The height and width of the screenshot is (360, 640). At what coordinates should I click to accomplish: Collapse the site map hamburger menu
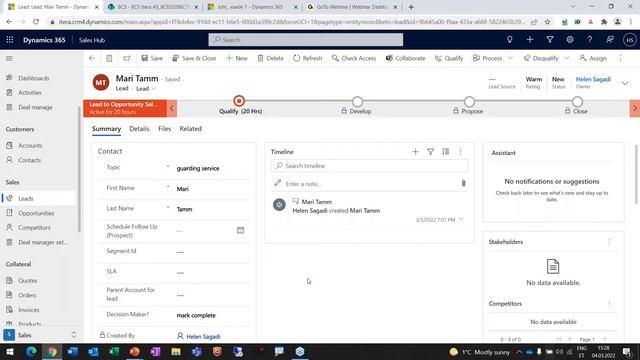click(x=9, y=58)
